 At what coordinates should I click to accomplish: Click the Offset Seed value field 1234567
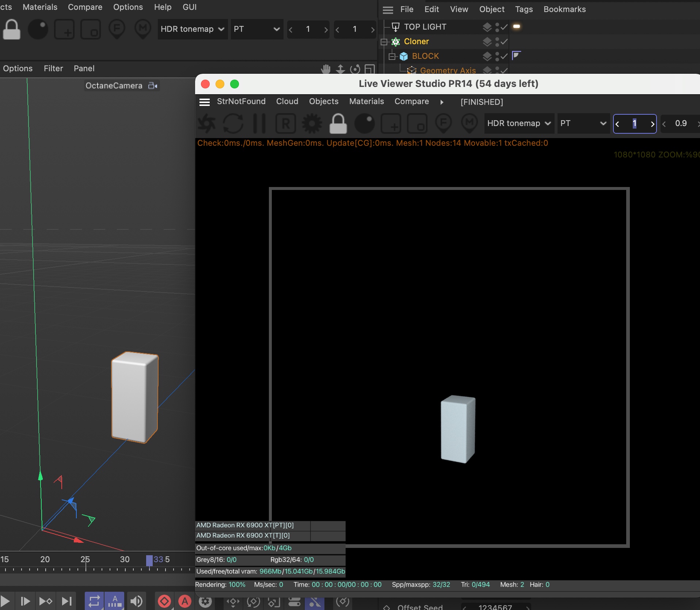[x=495, y=607]
